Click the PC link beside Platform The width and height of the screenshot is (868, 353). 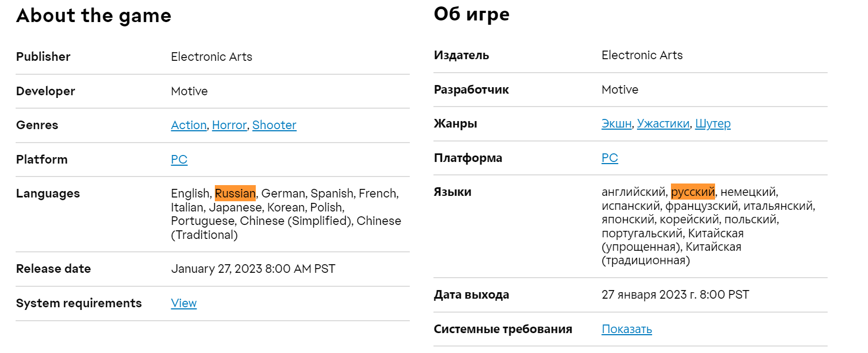pos(179,160)
